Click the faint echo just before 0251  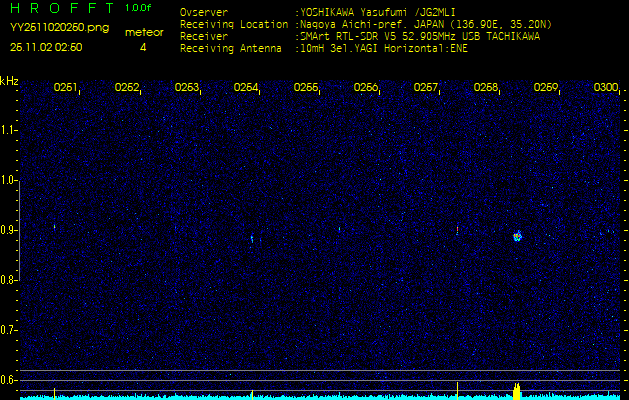(x=55, y=227)
